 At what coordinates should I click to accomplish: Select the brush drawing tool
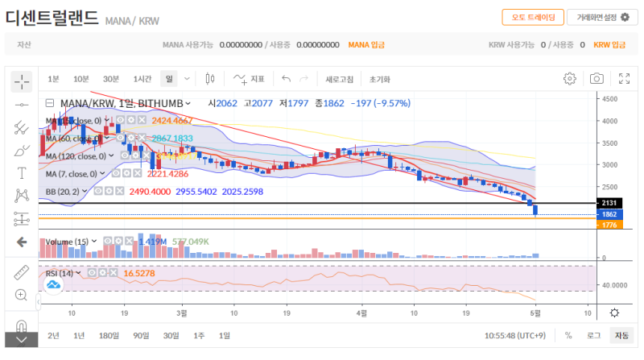pos(22,151)
